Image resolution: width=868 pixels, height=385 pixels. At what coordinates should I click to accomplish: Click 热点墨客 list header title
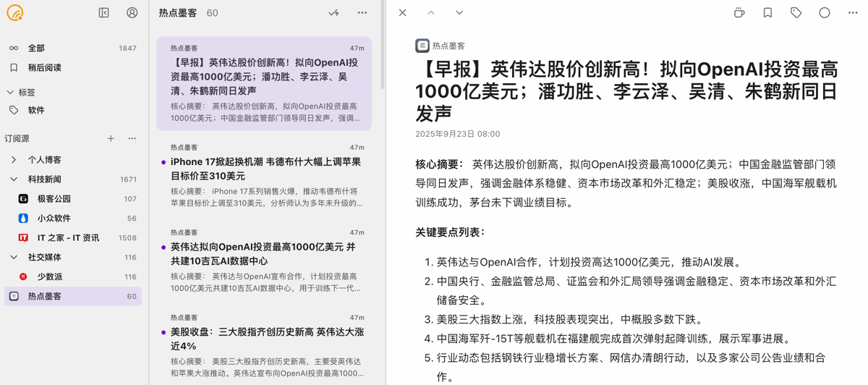coord(178,13)
